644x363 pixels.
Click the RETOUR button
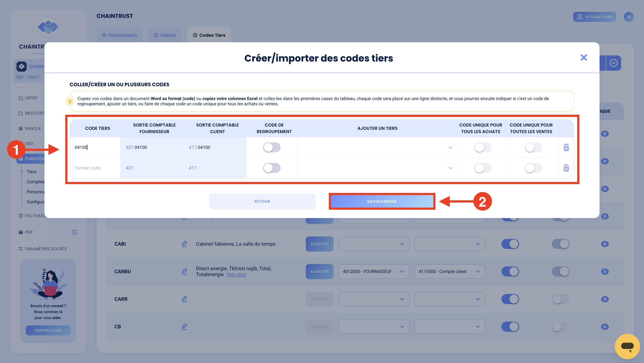(262, 201)
